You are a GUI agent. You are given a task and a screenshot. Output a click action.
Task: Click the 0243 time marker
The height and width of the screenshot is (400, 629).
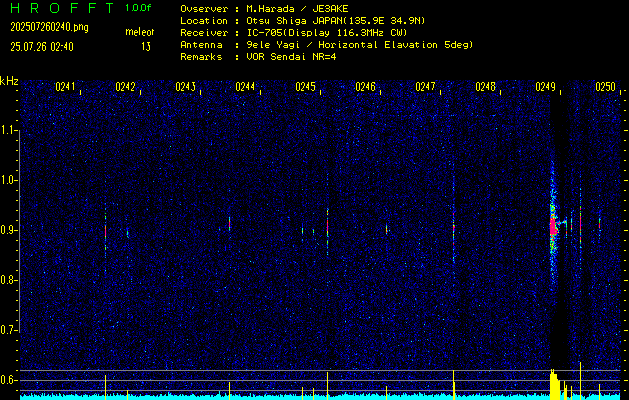(186, 87)
